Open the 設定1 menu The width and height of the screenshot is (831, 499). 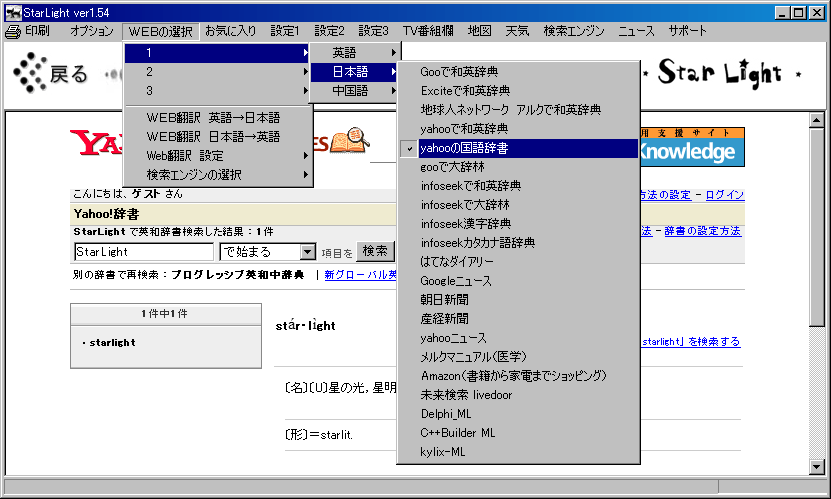(x=285, y=31)
